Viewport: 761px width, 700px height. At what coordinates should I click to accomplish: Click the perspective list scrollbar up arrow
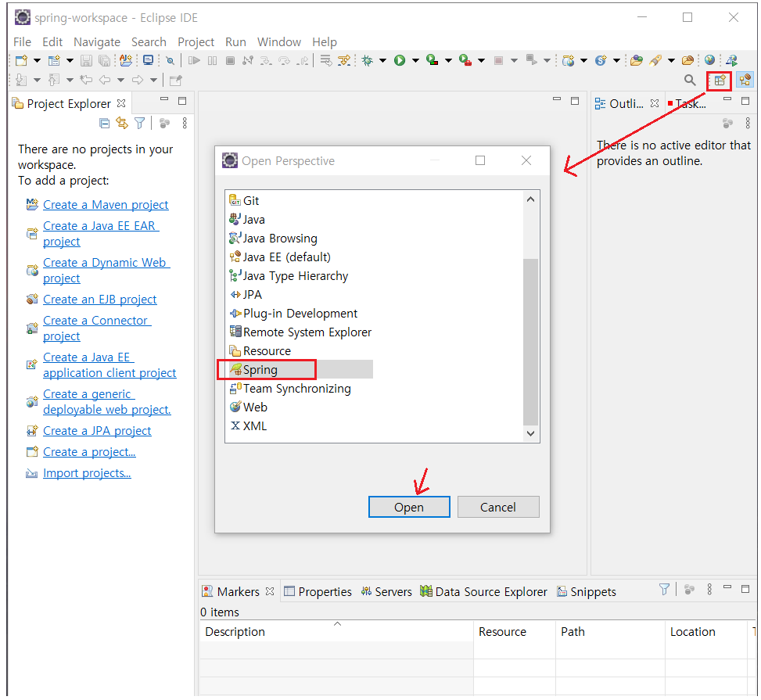pyautogui.click(x=530, y=199)
